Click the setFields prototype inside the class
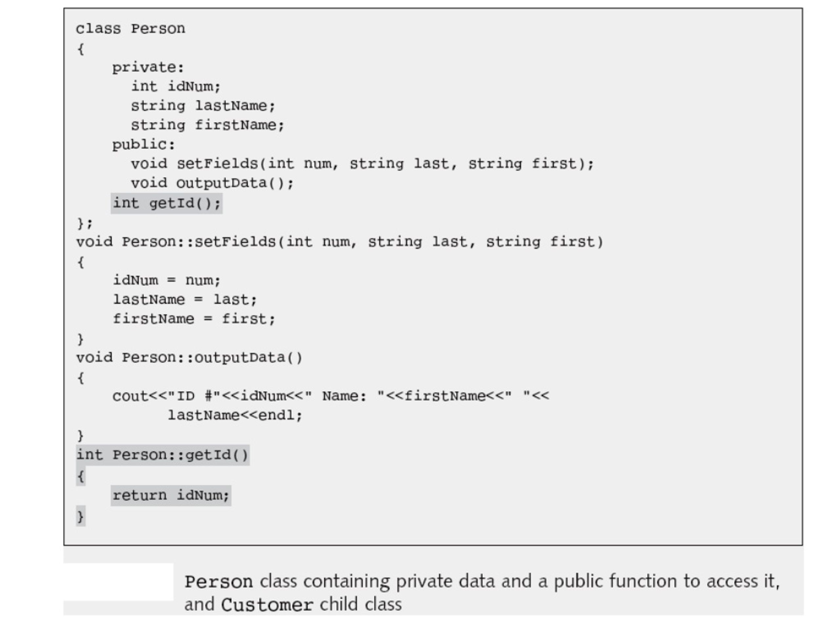Screen dimensions: 840x630 pyautogui.click(x=363, y=164)
